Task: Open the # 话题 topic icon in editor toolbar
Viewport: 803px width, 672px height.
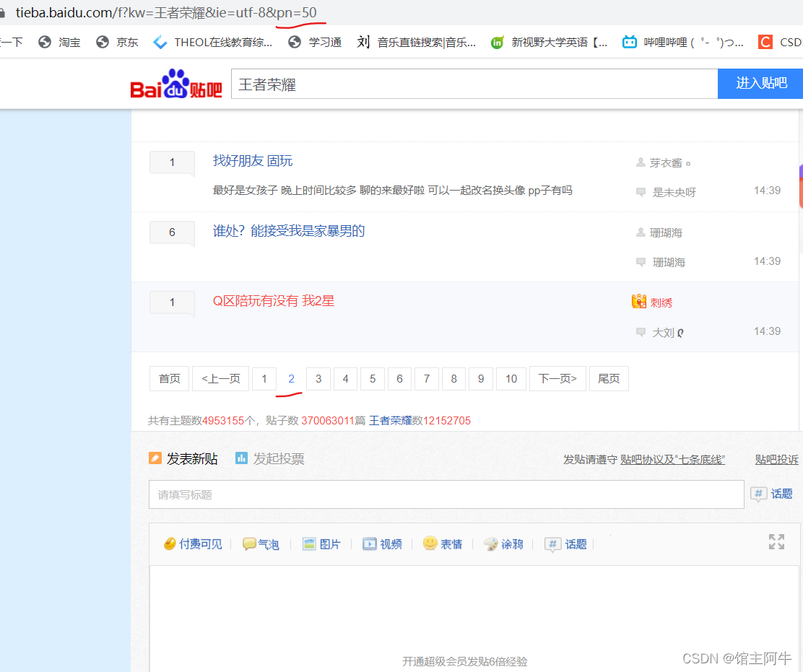Action: pos(552,544)
